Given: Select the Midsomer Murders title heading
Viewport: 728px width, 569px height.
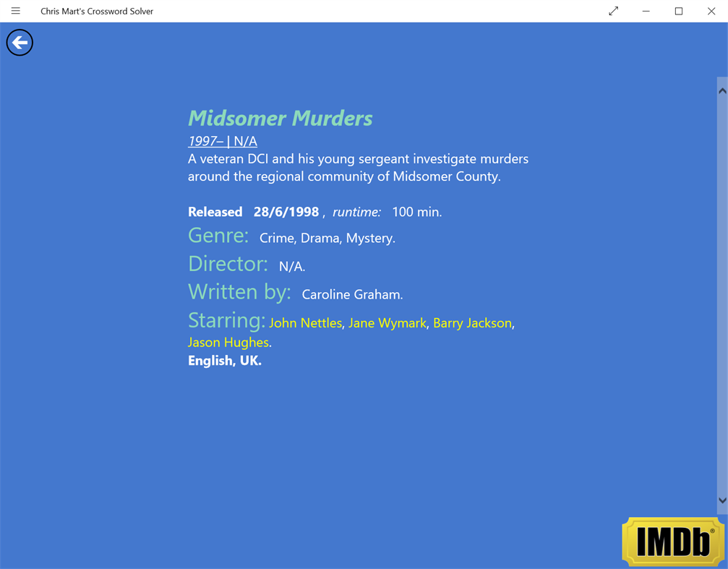Looking at the screenshot, I should [x=280, y=118].
